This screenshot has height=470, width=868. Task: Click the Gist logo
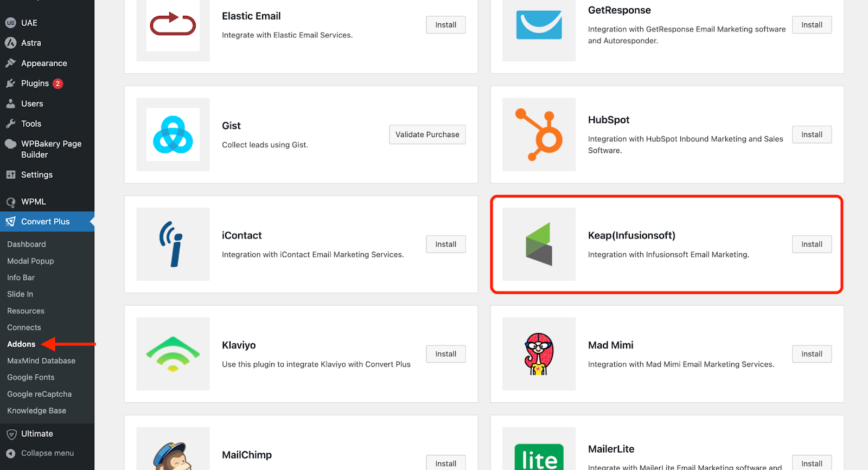click(173, 134)
